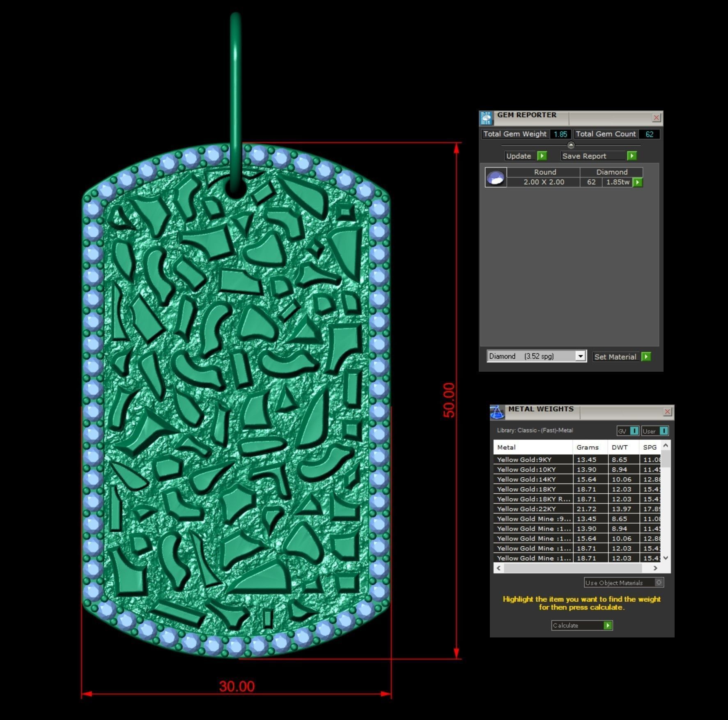This screenshot has width=728, height=720.
Task: Click the Set Material button
Action: [x=617, y=357]
